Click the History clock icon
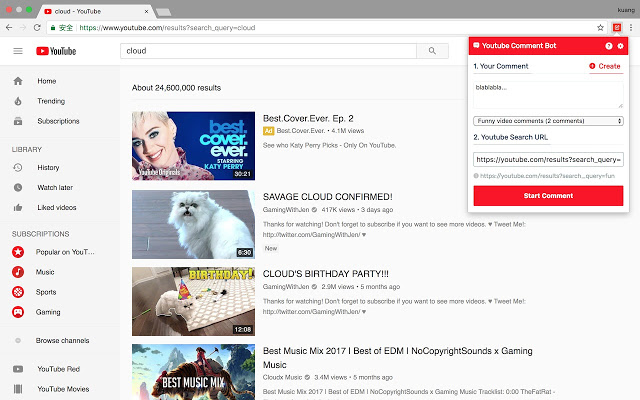640x400 pixels. [x=18, y=168]
